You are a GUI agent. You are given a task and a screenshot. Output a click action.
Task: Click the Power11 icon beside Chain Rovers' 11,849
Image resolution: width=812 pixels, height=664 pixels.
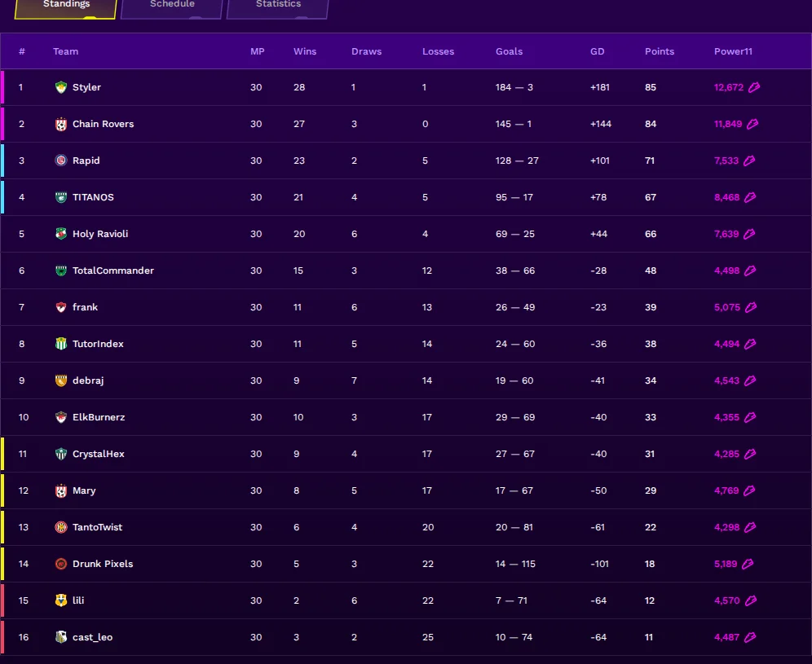pos(752,124)
